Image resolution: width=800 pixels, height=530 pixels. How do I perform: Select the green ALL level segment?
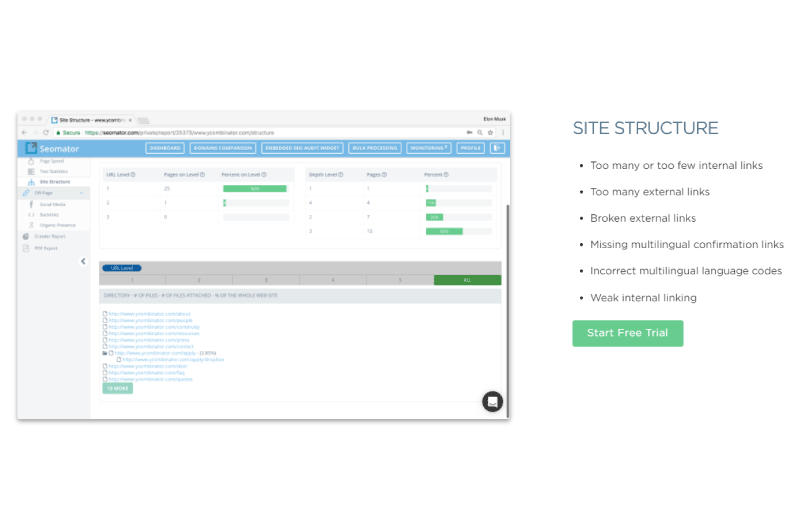(467, 280)
